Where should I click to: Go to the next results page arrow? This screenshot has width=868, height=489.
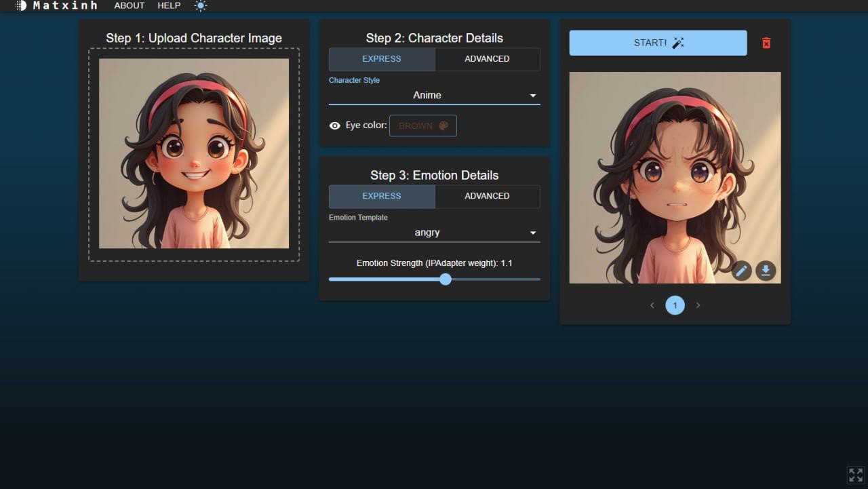(698, 305)
